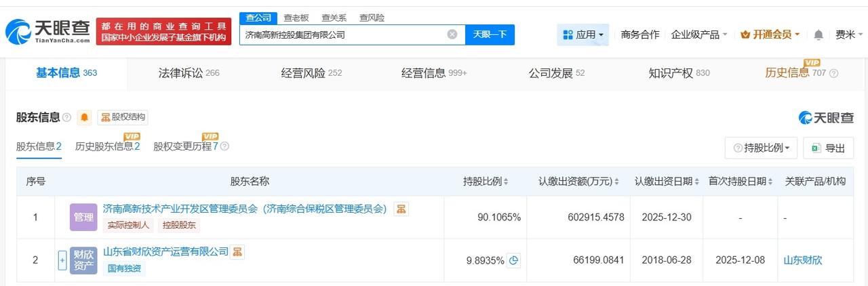
Task: Select the 2025-12-30 contribution date cell
Action: click(667, 218)
